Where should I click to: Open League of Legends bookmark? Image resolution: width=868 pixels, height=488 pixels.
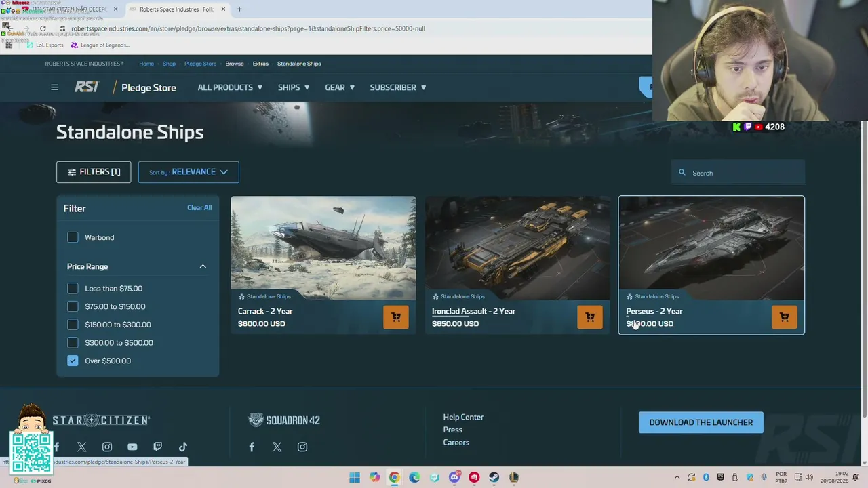click(x=100, y=45)
